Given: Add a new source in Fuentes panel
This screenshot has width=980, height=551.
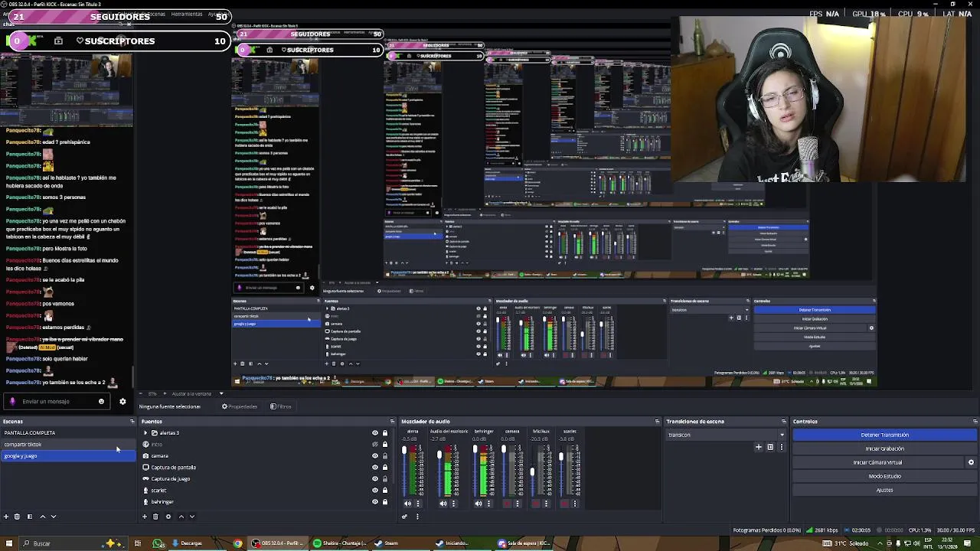Looking at the screenshot, I should (145, 517).
